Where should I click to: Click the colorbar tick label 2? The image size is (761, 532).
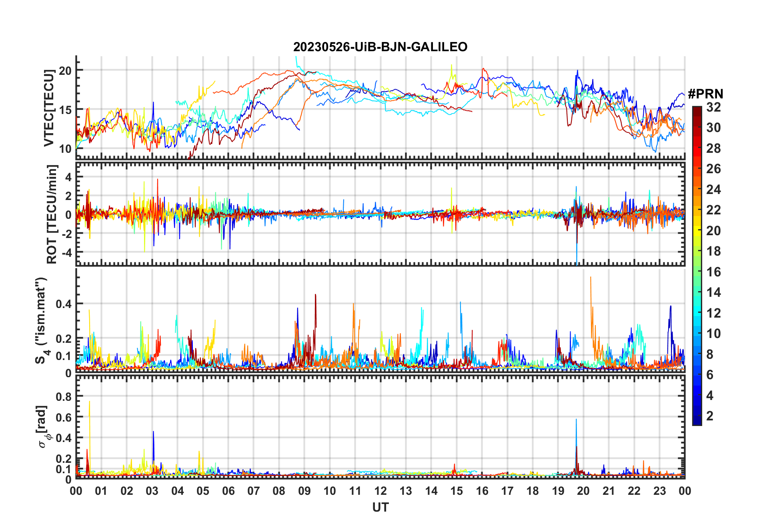pyautogui.click(x=710, y=416)
